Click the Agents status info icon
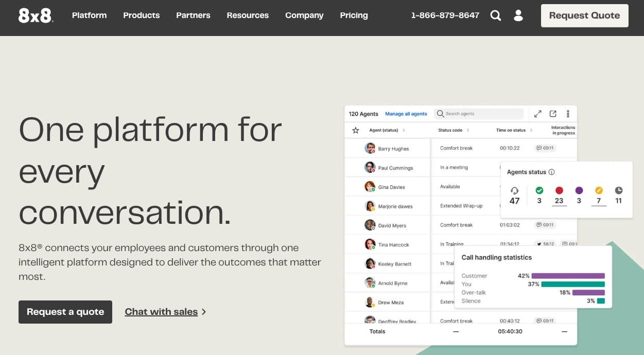644x355 pixels. tap(551, 172)
